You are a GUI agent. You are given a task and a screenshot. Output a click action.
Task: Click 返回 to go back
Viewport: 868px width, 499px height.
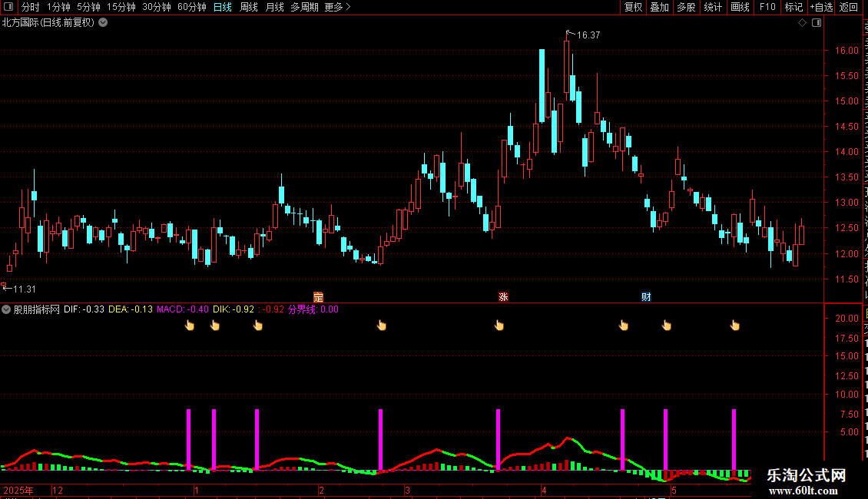click(848, 7)
